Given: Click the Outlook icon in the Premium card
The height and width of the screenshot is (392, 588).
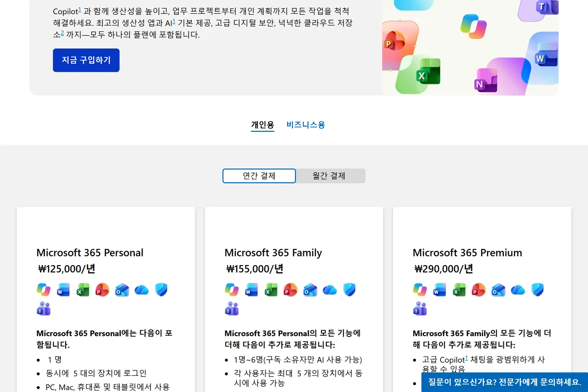Looking at the screenshot, I should pyautogui.click(x=498, y=290).
